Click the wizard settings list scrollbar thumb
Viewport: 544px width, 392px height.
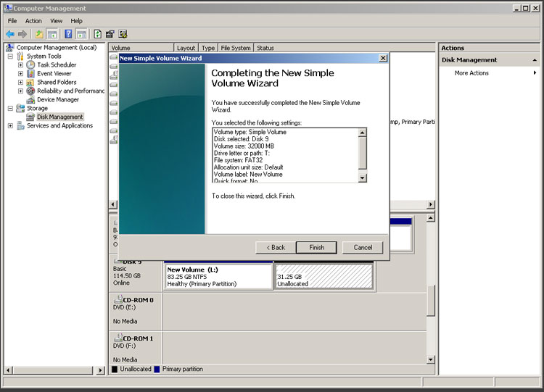(x=362, y=153)
